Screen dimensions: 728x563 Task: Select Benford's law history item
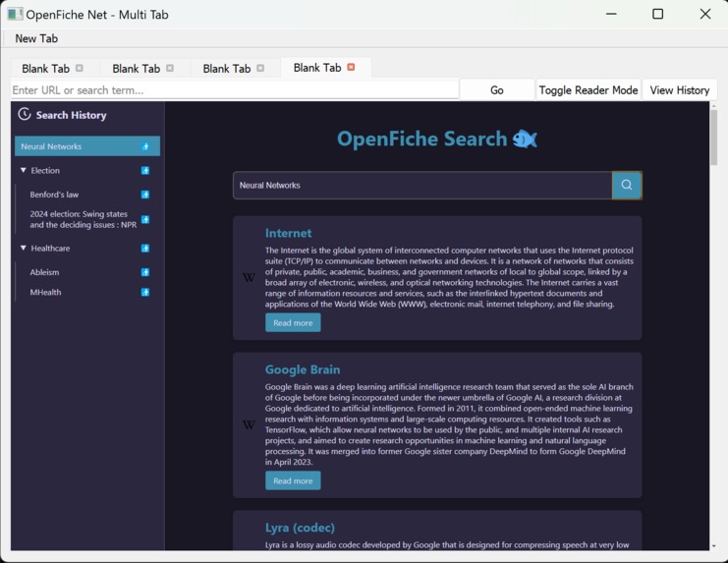54,195
